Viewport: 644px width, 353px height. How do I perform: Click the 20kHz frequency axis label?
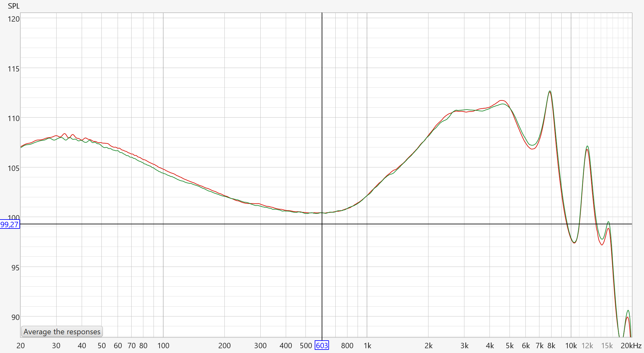pos(631,346)
